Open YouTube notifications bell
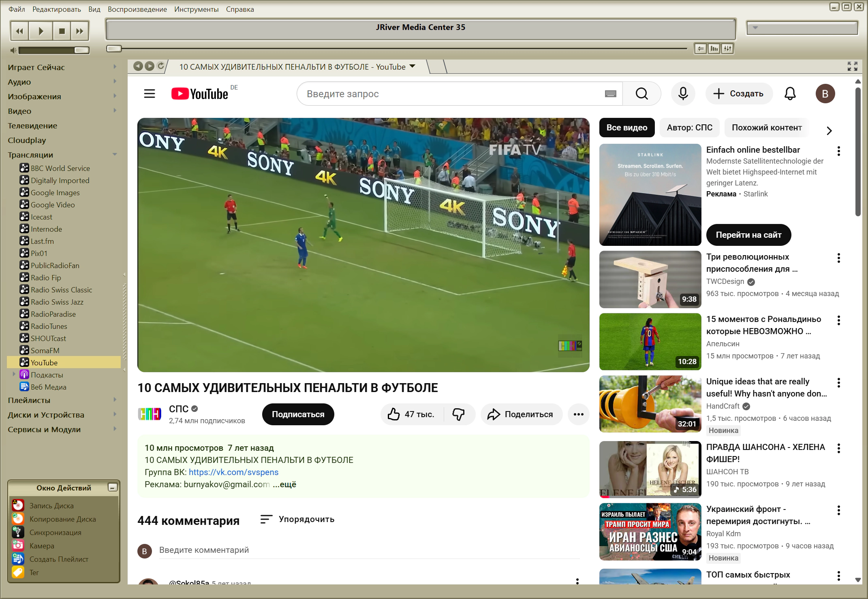Image resolution: width=868 pixels, height=599 pixels. coord(790,94)
